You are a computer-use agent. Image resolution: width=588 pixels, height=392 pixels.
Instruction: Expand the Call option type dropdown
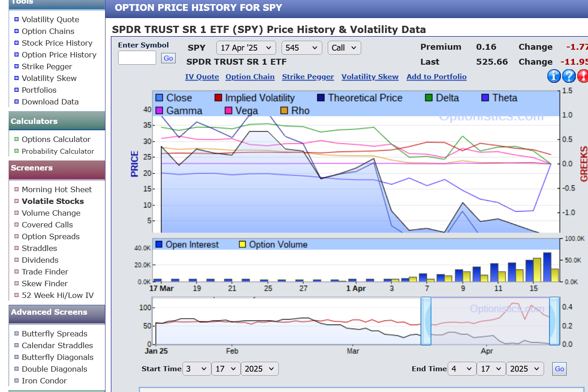344,48
